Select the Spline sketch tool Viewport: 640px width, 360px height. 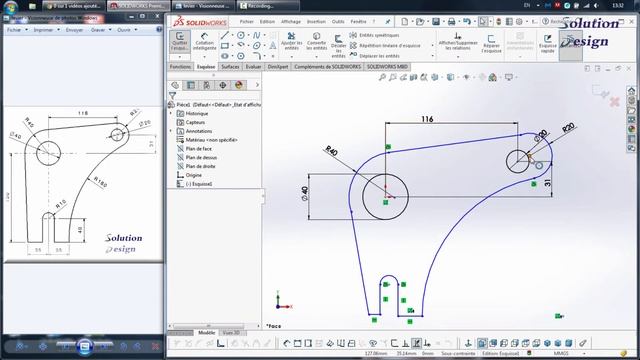click(256, 35)
